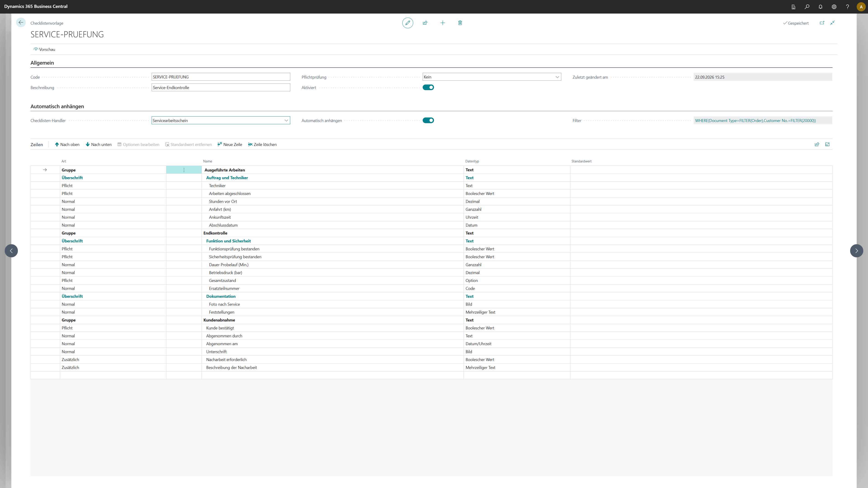Move row down with Nach unten
Screen dimensions: 868x488
(x=98, y=145)
